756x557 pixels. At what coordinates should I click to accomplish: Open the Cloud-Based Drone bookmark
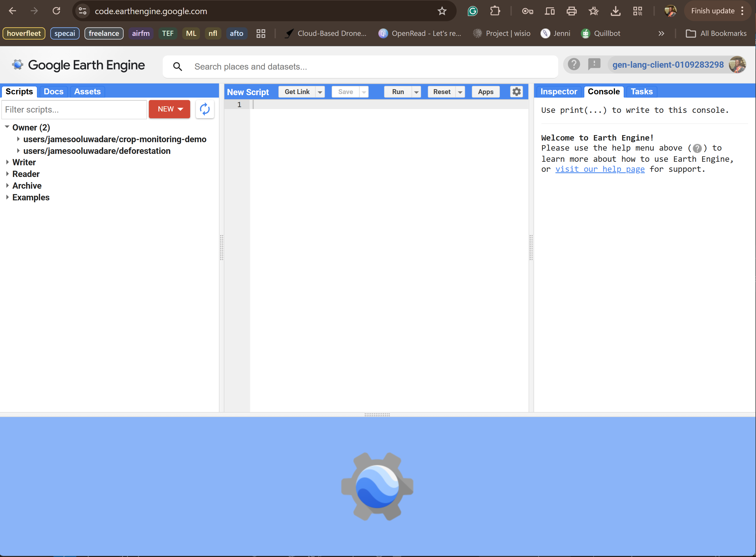326,33
